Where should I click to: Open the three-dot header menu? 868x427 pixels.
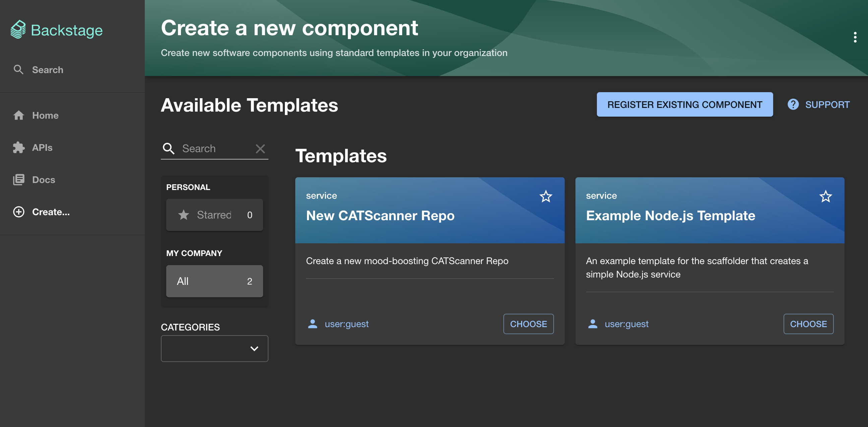855,37
